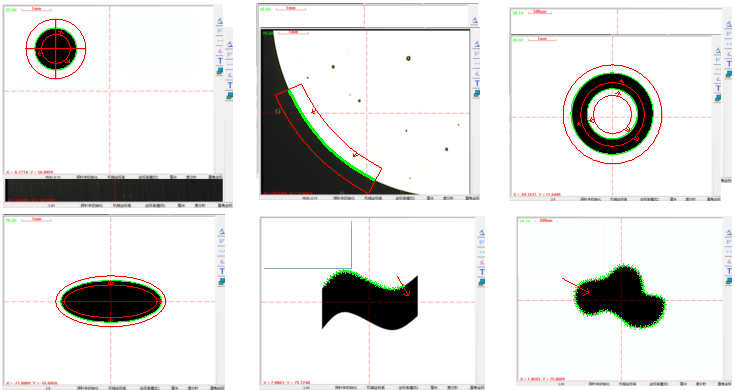The image size is (735, 390).
Task: Click the red arrow pointing at the wave shape edge
Action: (x=403, y=286)
